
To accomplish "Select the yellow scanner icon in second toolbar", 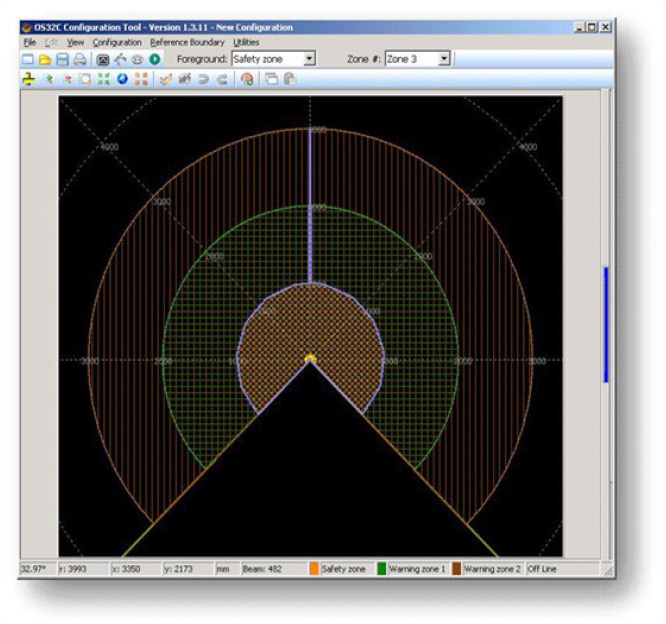I will click(x=28, y=79).
